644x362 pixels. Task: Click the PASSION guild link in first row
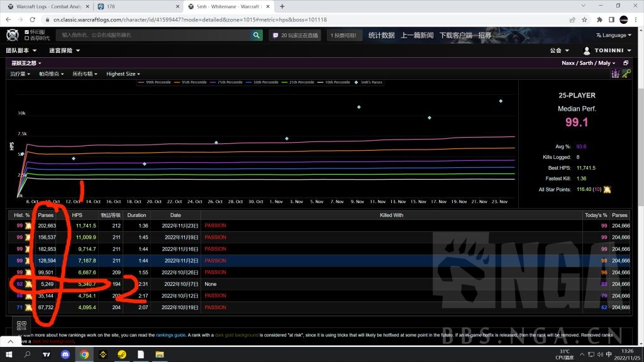point(215,225)
